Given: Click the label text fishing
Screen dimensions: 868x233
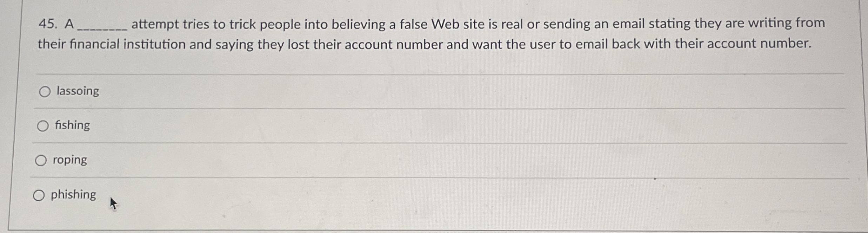Looking at the screenshot, I should pyautogui.click(x=72, y=125).
